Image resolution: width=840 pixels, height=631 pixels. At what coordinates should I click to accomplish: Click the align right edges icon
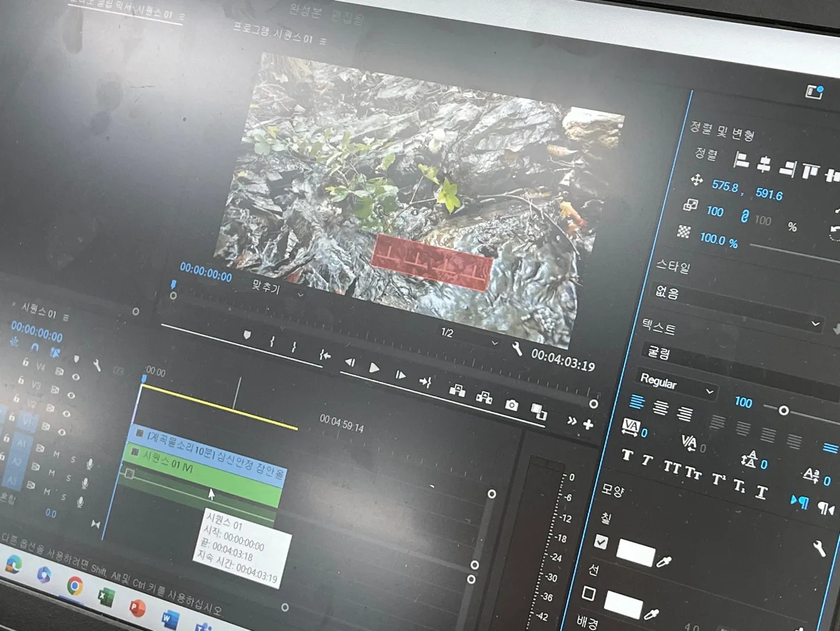point(787,168)
